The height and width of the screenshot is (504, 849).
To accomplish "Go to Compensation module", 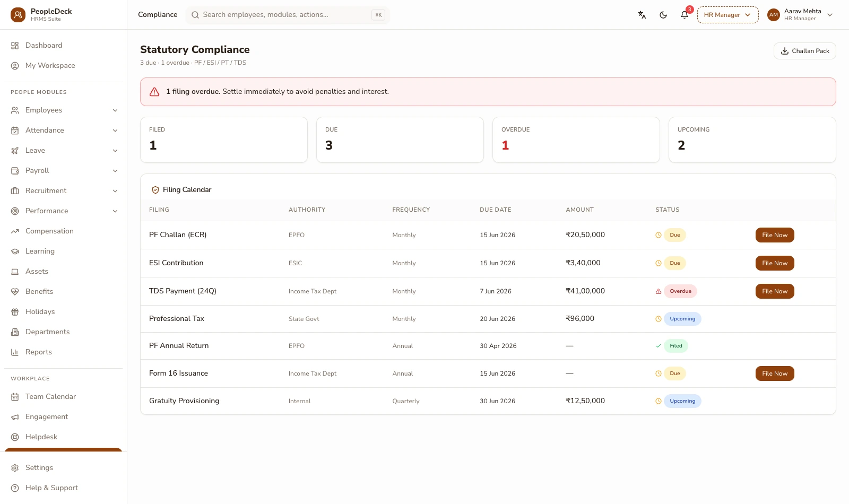I will coord(64,231).
